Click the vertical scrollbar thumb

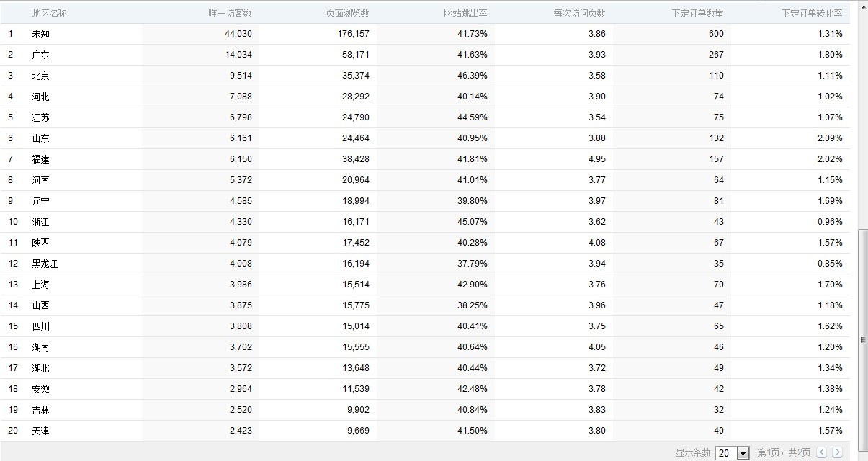[862, 339]
